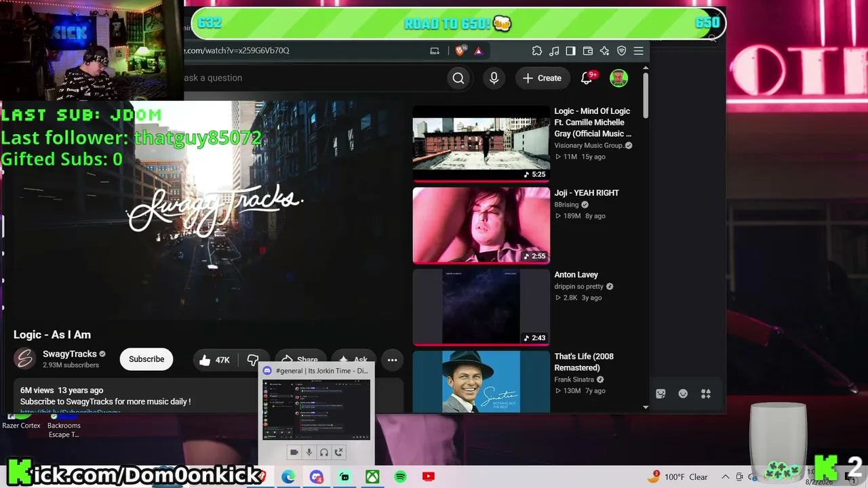Like the video with thumbs-up 47K

[x=215, y=360]
